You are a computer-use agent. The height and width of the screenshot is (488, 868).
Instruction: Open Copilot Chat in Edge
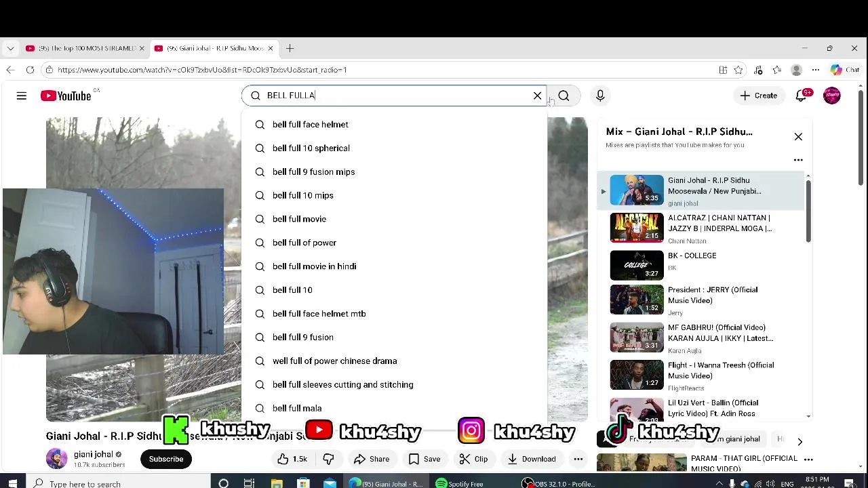tap(845, 70)
